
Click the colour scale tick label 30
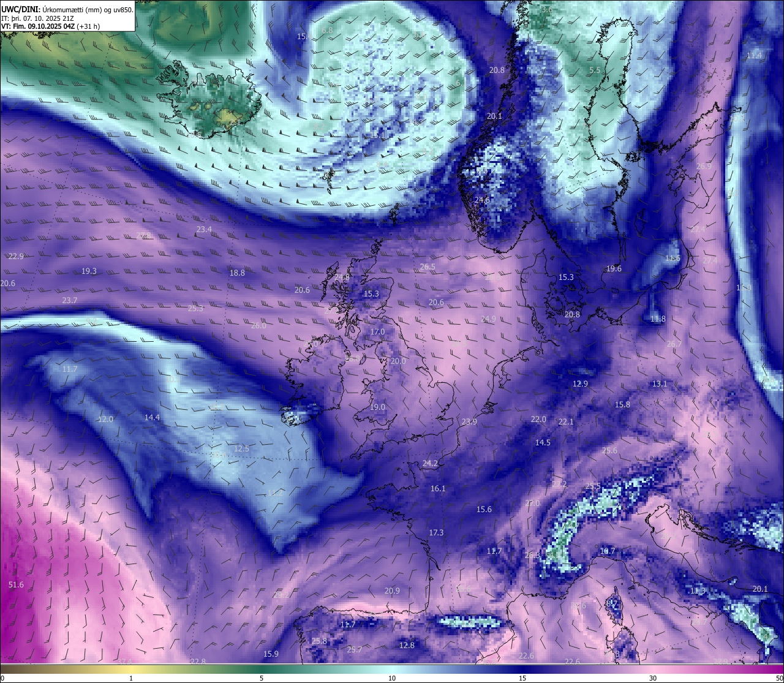[653, 678]
